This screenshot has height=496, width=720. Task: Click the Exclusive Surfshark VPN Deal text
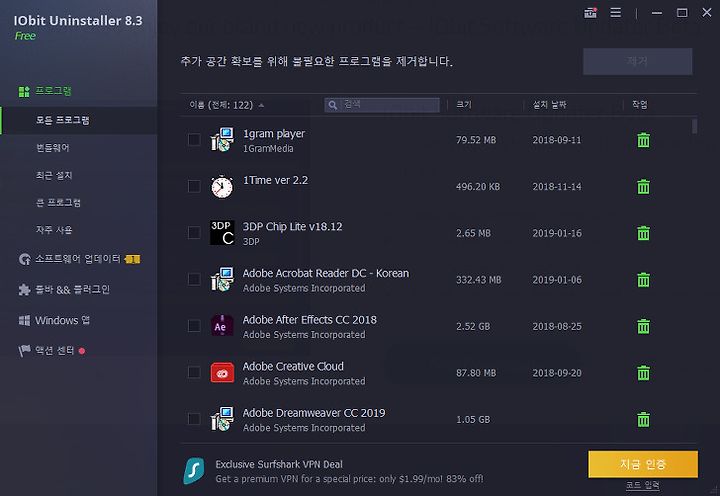coord(279,464)
